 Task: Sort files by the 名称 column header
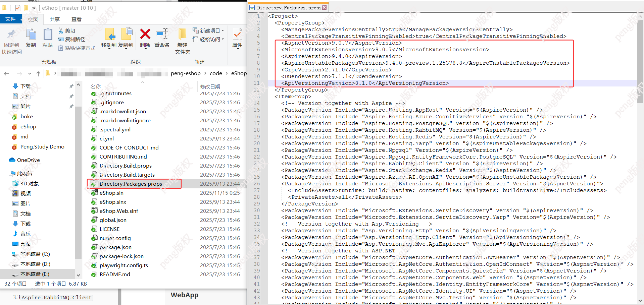click(96, 86)
